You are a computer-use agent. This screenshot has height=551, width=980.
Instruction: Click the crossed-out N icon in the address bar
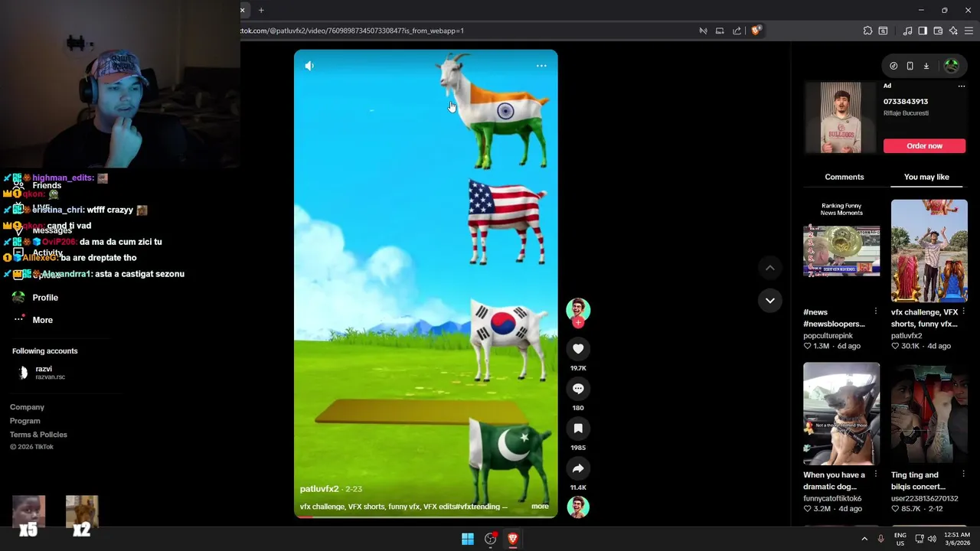(703, 31)
